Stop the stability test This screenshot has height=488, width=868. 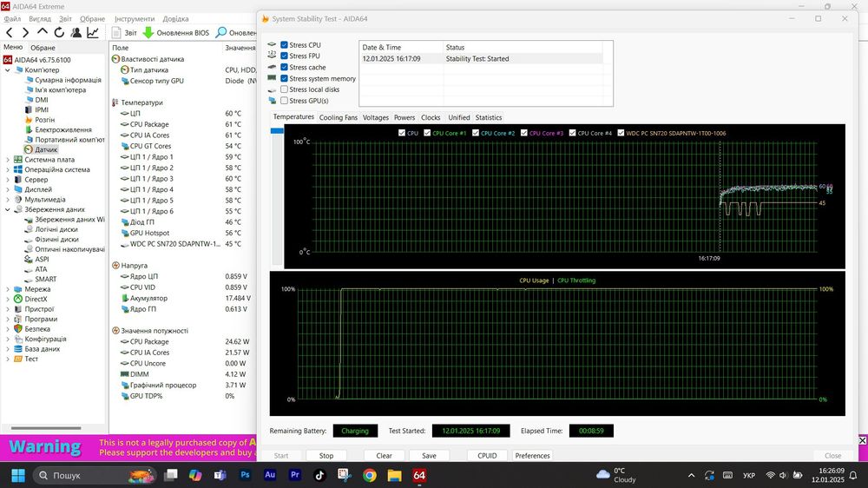326,455
